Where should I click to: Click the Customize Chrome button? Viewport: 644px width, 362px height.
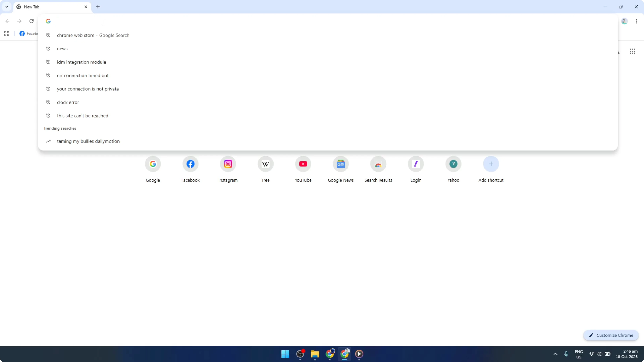pos(611,335)
